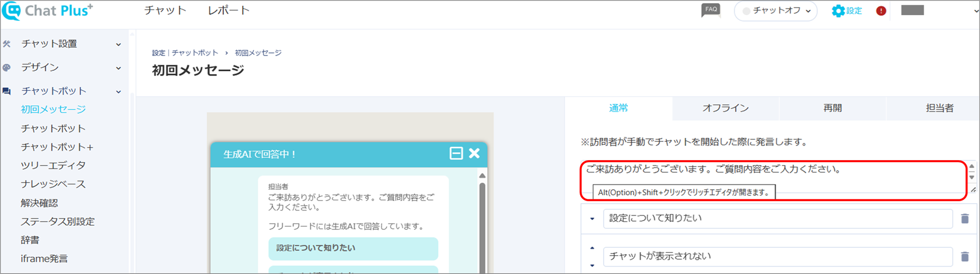
Task: Click the textarea resize handle
Action: (x=973, y=189)
